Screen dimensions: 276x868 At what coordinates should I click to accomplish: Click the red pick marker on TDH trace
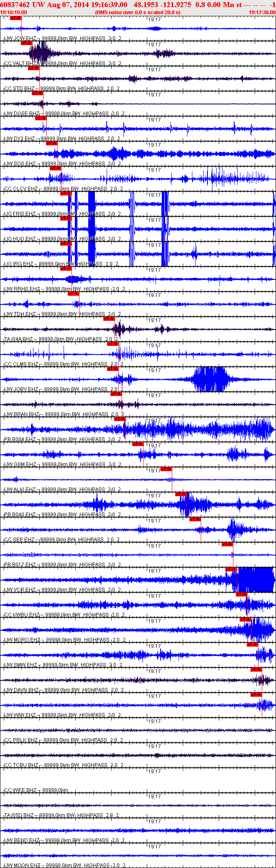[x=74, y=294]
